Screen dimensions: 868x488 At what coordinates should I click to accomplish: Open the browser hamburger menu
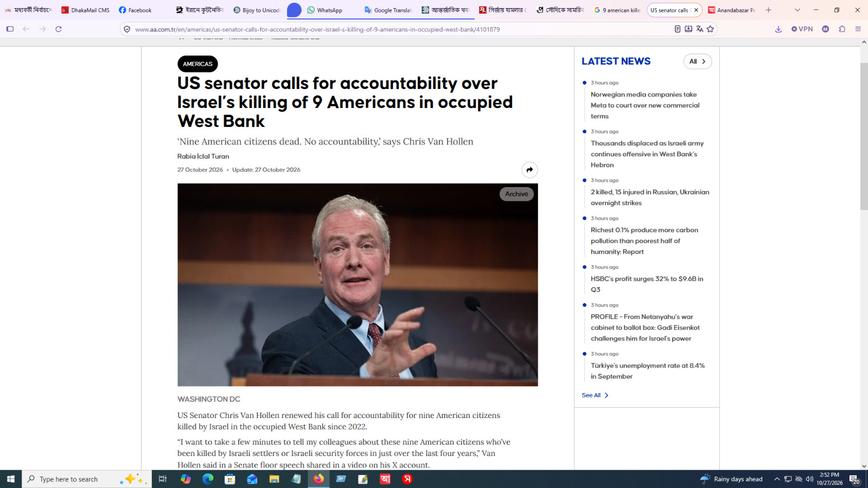858,29
